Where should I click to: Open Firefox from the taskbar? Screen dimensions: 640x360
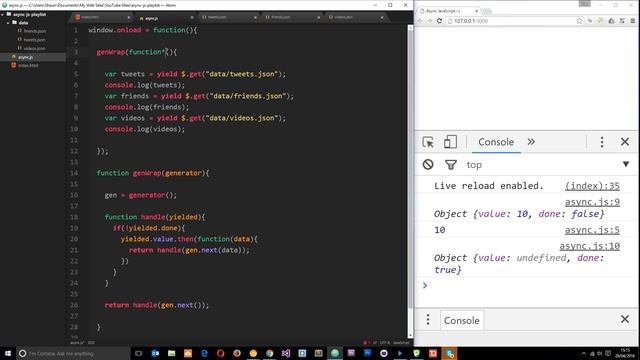point(237,353)
